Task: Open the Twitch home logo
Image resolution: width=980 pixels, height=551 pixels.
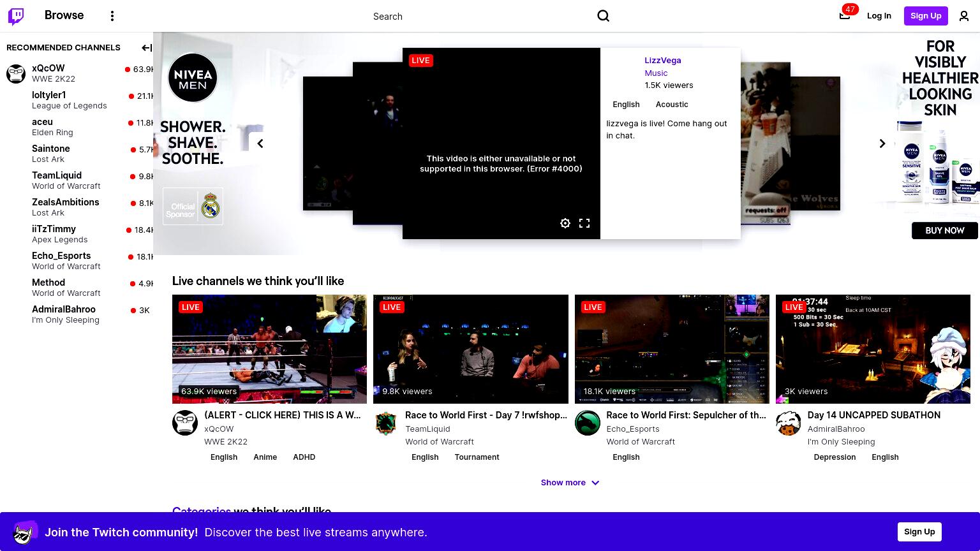Action: pyautogui.click(x=16, y=16)
